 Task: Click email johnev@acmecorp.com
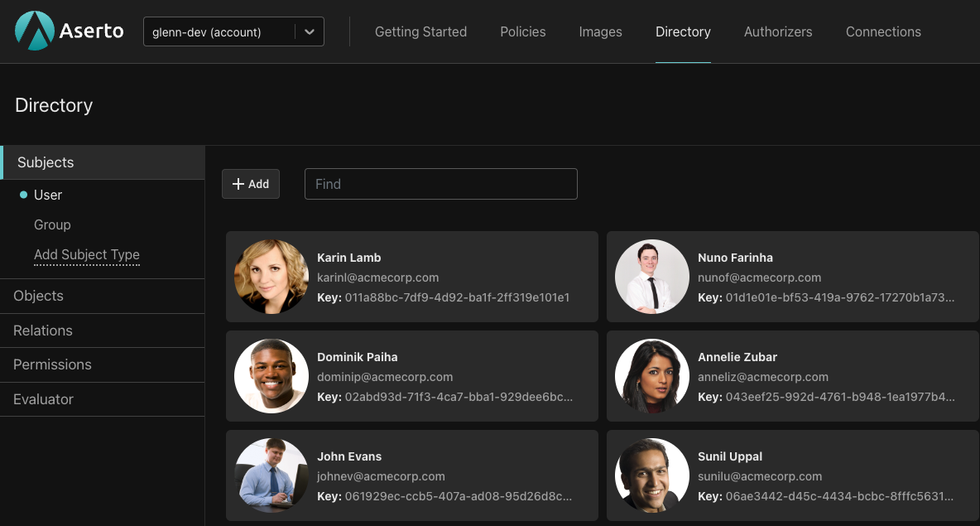[x=382, y=476]
